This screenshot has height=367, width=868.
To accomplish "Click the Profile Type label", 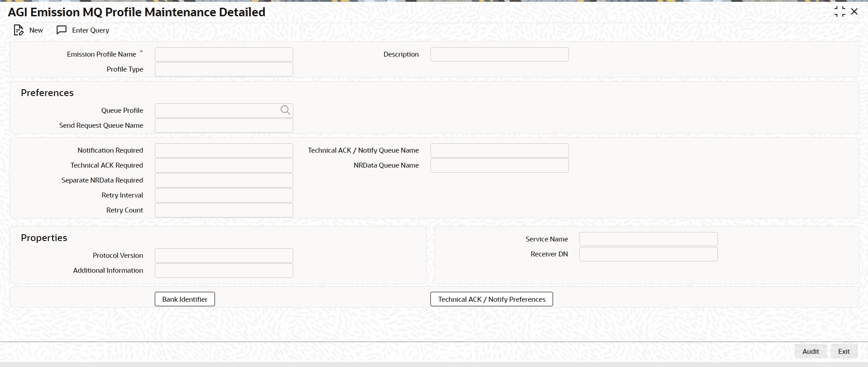I will (125, 69).
